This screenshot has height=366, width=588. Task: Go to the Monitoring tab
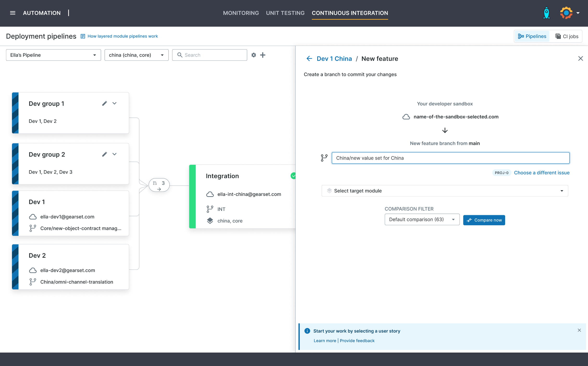(241, 13)
